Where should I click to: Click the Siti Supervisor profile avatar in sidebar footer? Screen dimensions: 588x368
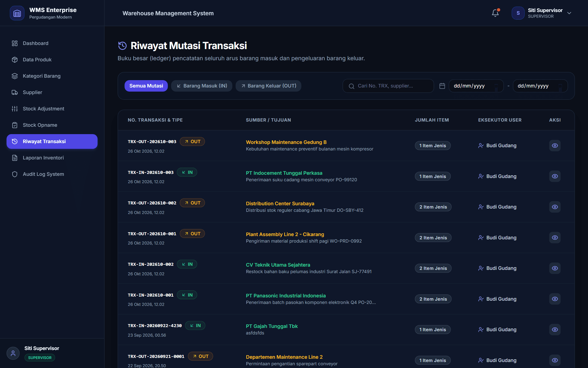pos(13,353)
